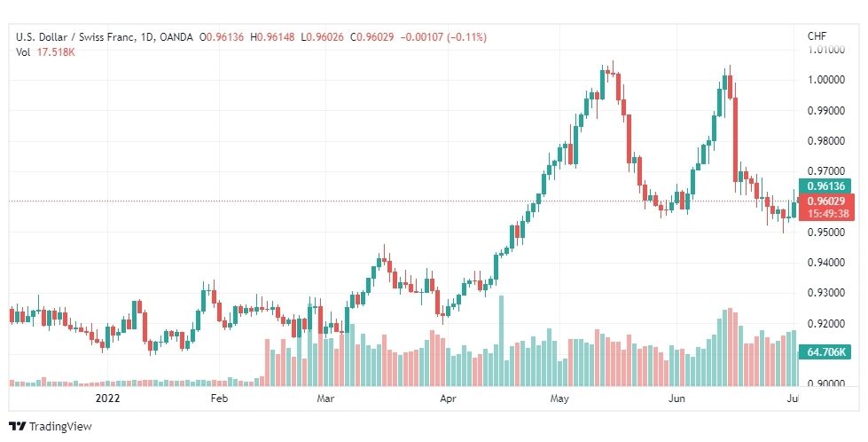The height and width of the screenshot is (442, 868).
Task: Select the Vol indicator label
Action: 23,52
